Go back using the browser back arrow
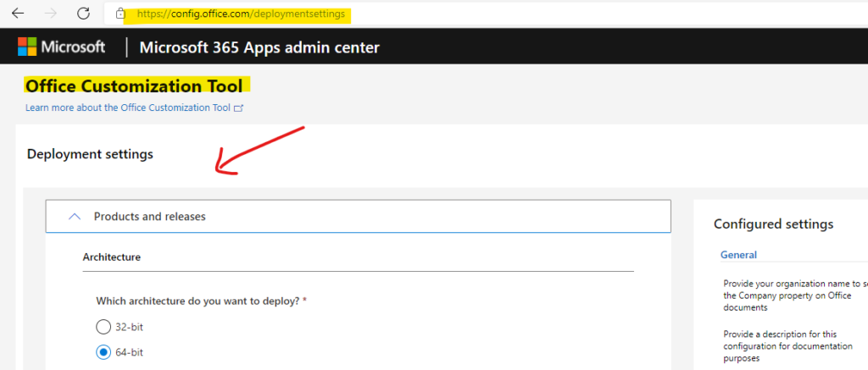Viewport: 868px width, 370px height. (18, 14)
